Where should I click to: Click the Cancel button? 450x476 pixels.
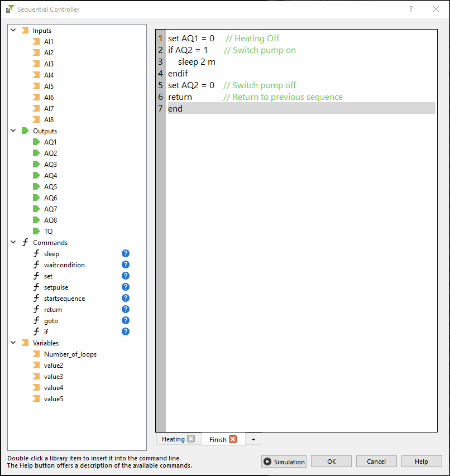point(376,461)
